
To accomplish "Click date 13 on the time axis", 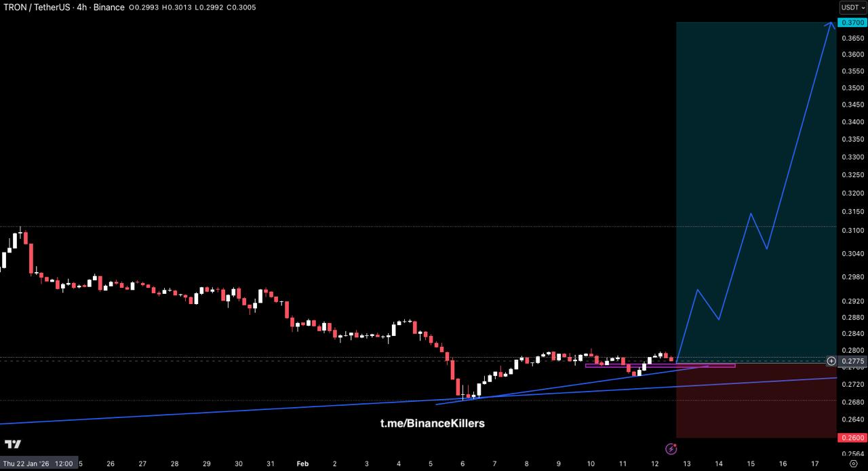I will pyautogui.click(x=686, y=464).
